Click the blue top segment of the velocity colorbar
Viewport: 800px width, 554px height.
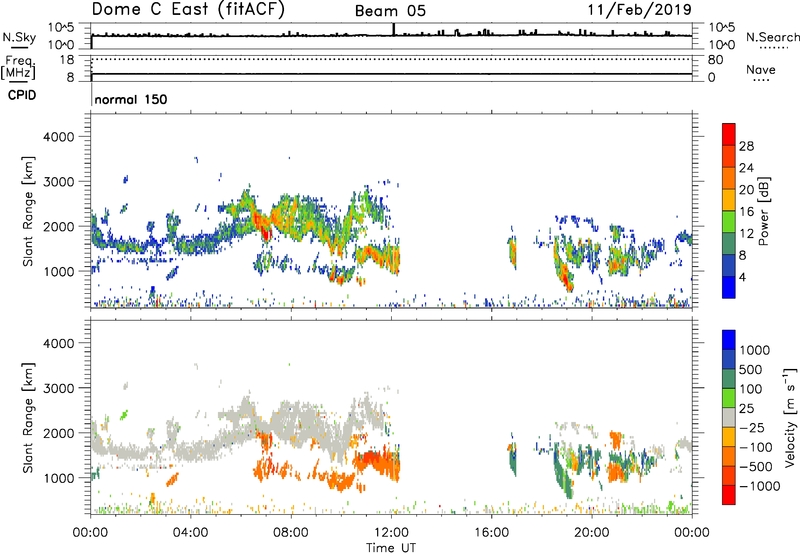pos(729,340)
